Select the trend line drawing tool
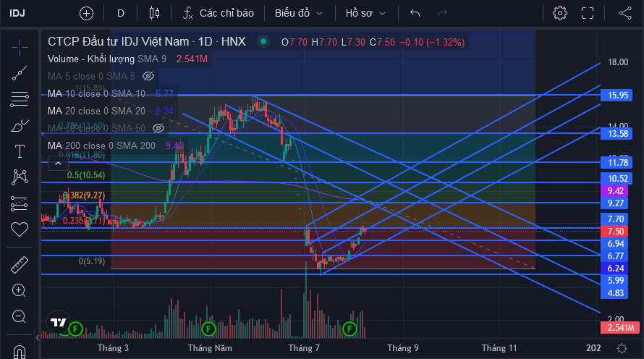Screen dimensions: 644x359 (x=20, y=73)
